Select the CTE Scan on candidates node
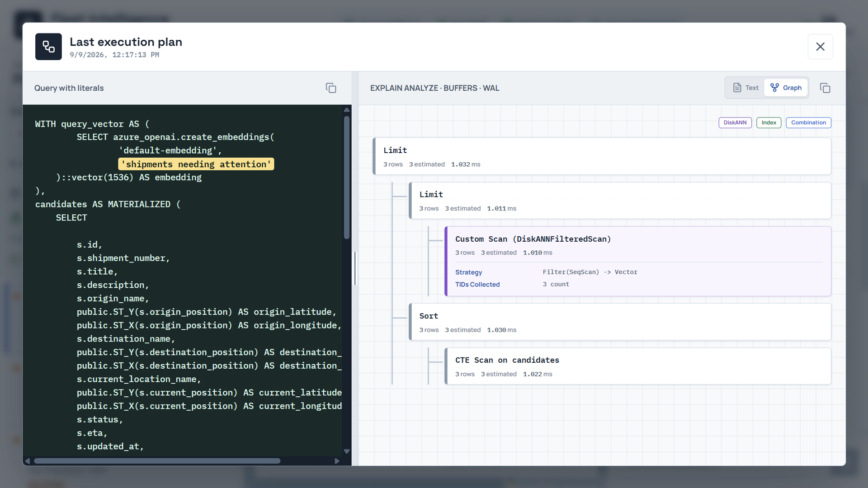 pos(638,366)
